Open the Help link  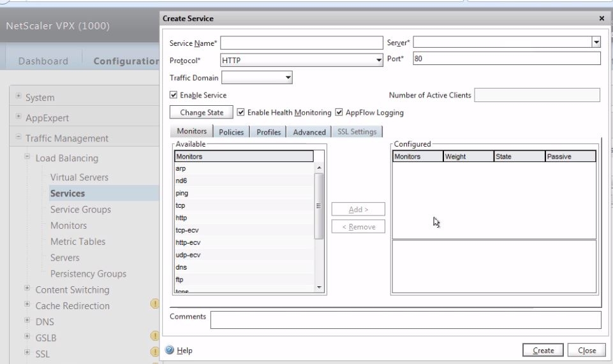[x=184, y=351]
